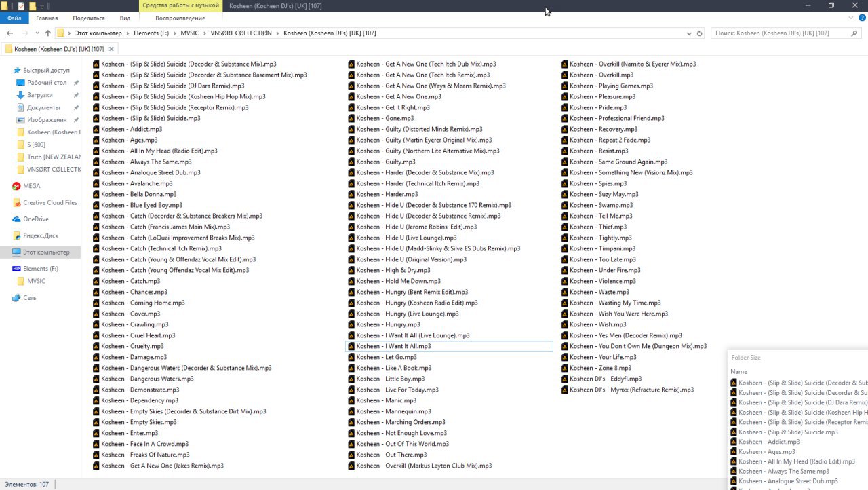This screenshot has width=868, height=490.
Task: Open the address bar history dropdown
Action: tap(689, 33)
